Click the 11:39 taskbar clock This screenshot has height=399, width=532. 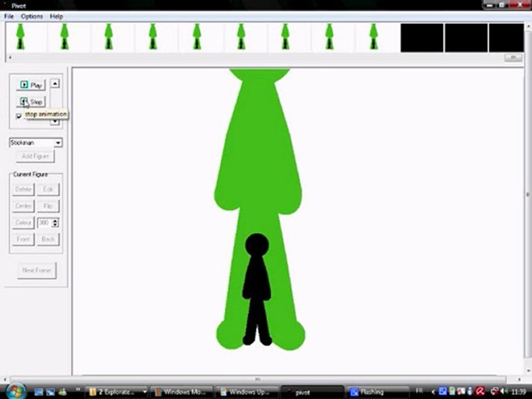pyautogui.click(x=518, y=392)
